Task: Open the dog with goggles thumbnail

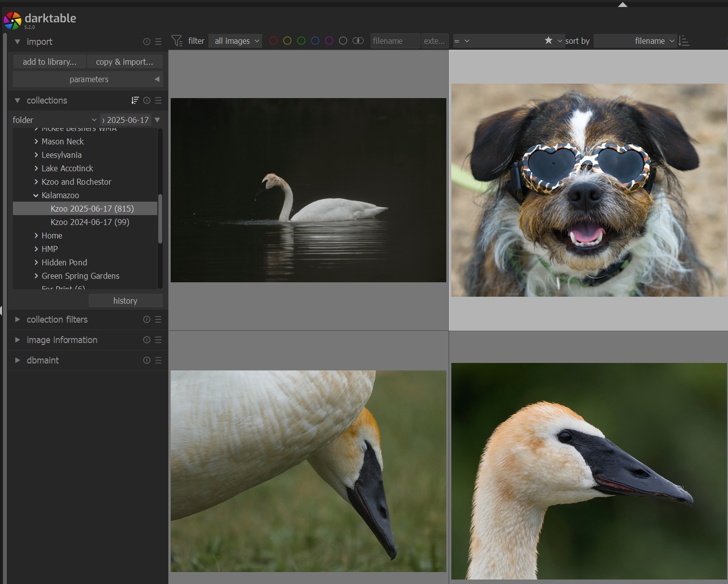Action: pyautogui.click(x=589, y=190)
